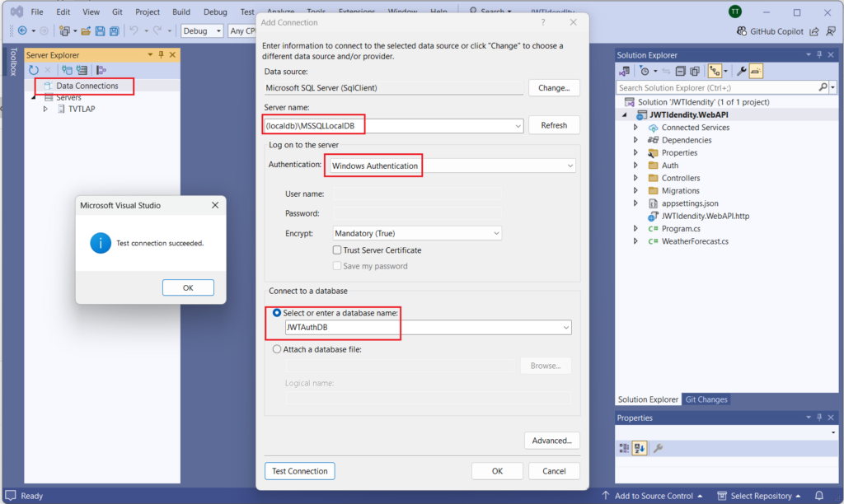Open the Server name dropdown
The image size is (844, 504).
[x=518, y=126]
